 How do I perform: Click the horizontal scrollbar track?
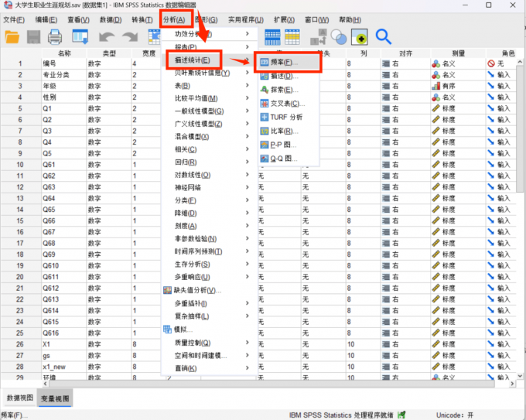272,384
